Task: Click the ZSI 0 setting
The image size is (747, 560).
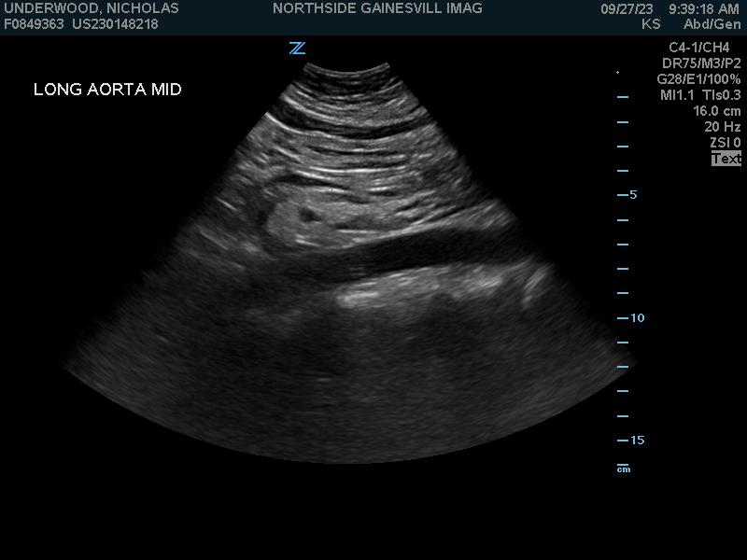Action: pyautogui.click(x=725, y=143)
